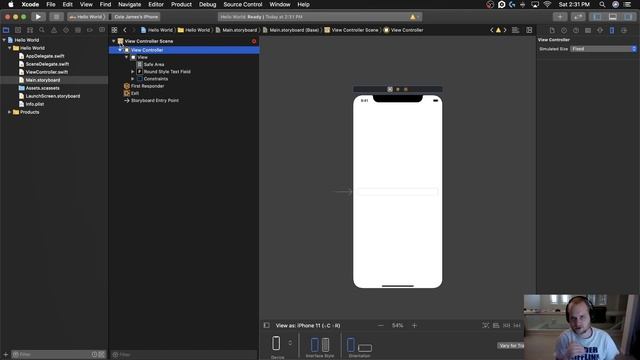Open Spotlight search in menu bar
Image resolution: width=640 pixels, height=360 pixels.
[x=602, y=4]
